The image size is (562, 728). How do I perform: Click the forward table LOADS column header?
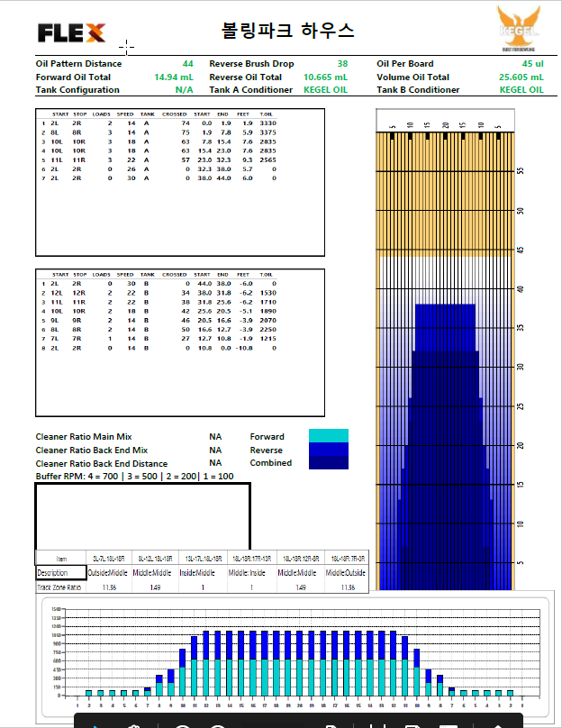point(101,114)
